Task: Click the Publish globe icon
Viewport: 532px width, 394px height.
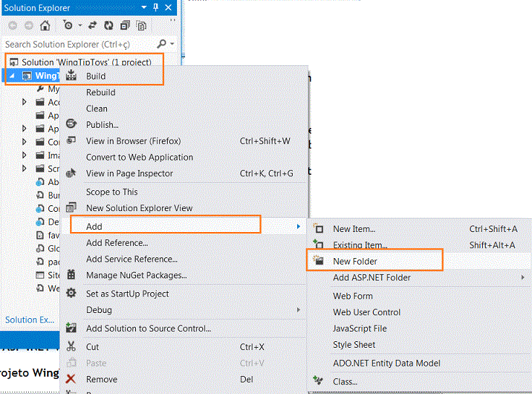Action: (x=71, y=124)
